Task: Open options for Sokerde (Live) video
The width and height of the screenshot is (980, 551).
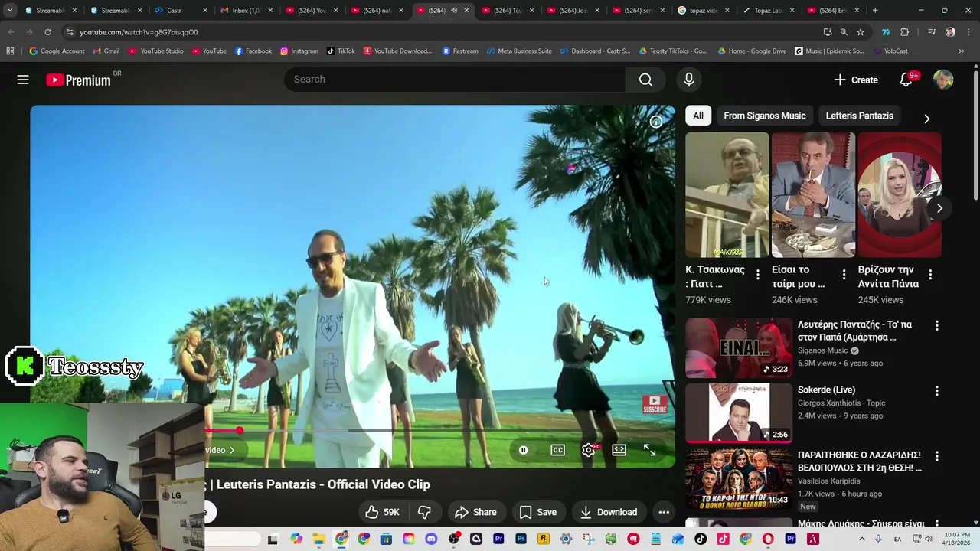Action: 936,391
